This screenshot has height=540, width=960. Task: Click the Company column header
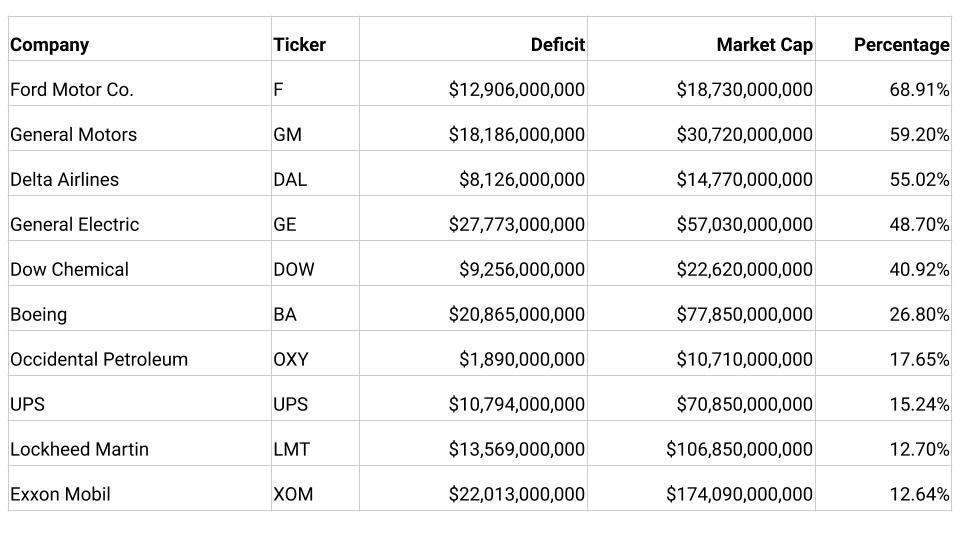tap(50, 45)
